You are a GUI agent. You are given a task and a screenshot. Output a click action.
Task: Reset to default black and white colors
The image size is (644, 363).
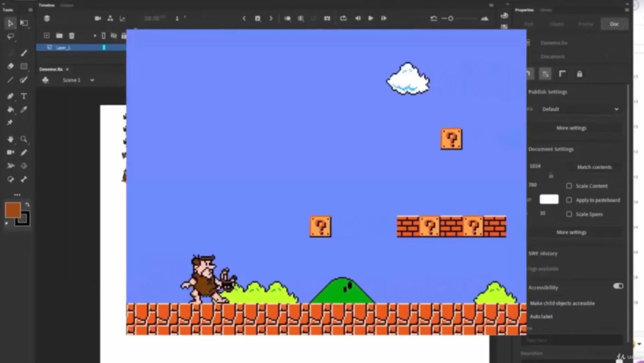point(7,223)
